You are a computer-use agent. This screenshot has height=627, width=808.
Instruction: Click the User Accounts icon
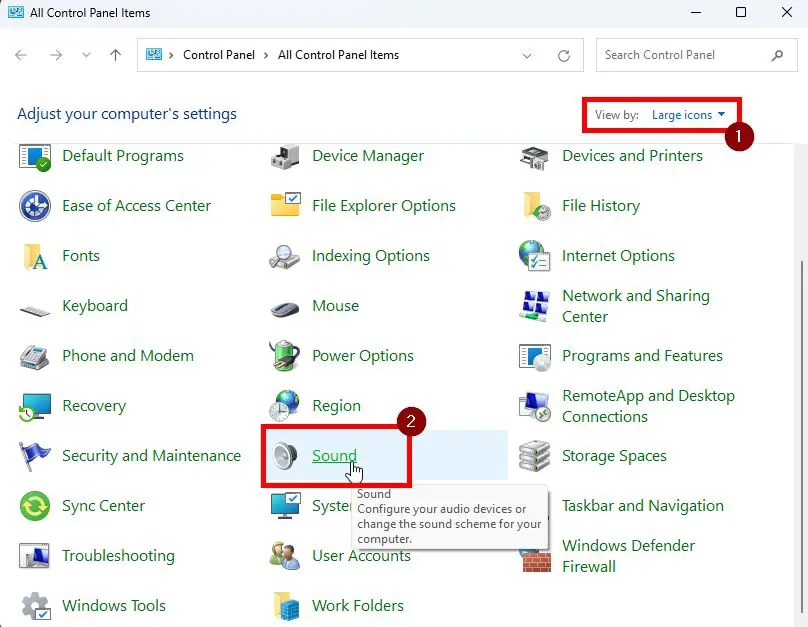coord(284,555)
